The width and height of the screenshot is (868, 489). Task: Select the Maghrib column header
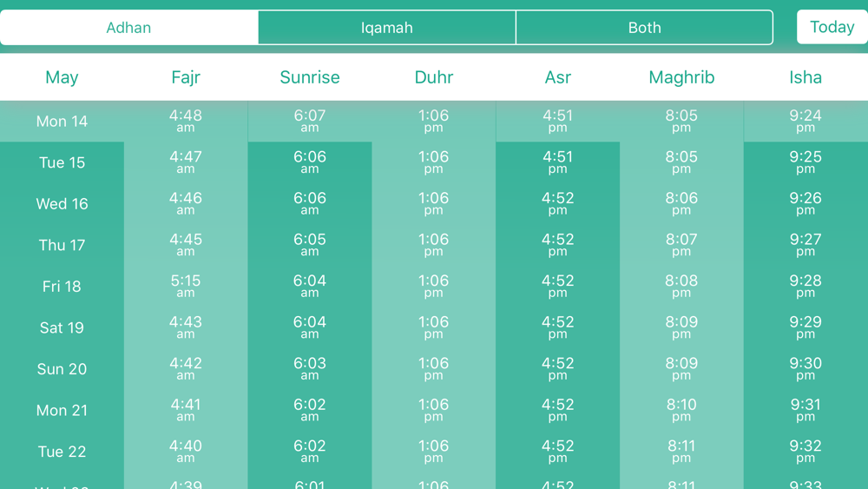(x=681, y=77)
